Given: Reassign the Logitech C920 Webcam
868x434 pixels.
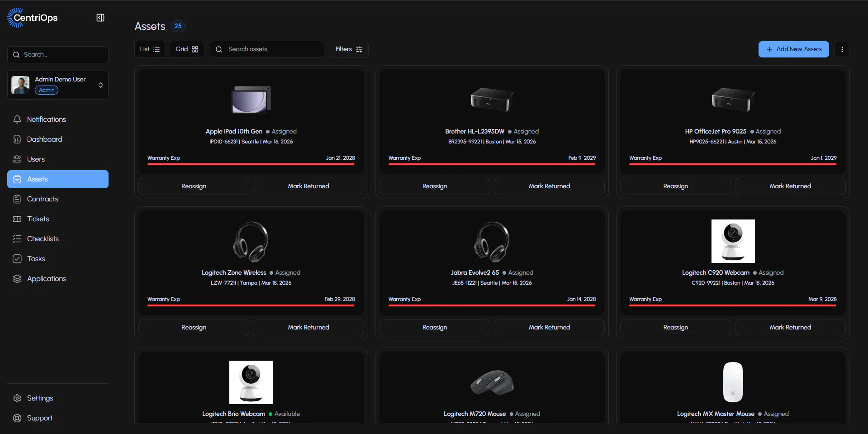Looking at the screenshot, I should [x=676, y=328].
